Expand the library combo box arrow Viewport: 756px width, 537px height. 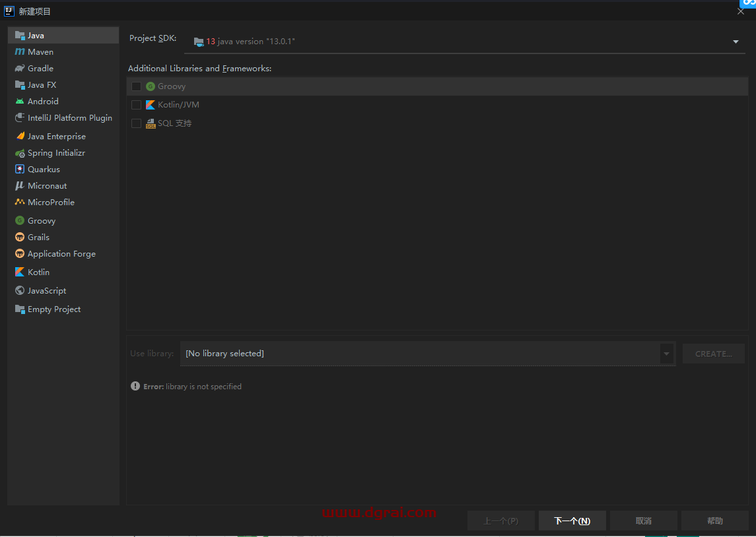pos(667,354)
